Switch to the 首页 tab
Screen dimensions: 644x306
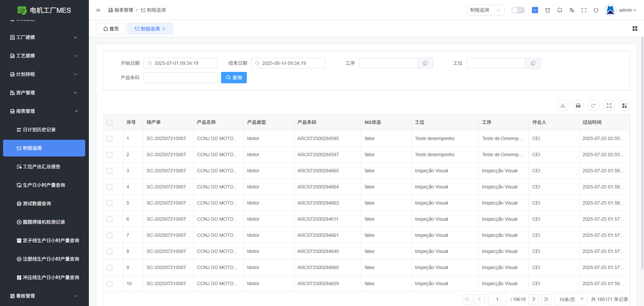coord(111,29)
